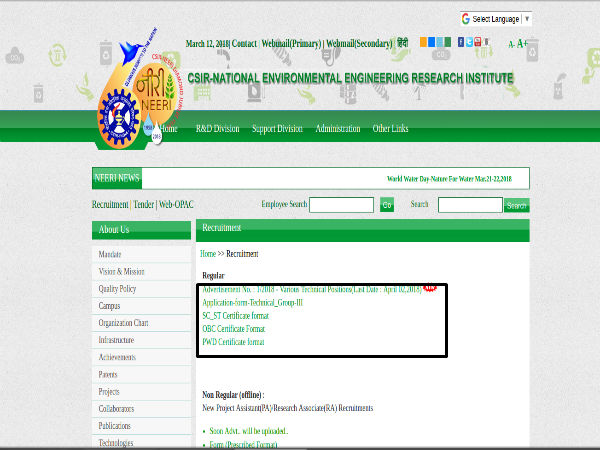The image size is (600, 450).
Task: Open the red YouTube social icon
Action: (478, 42)
